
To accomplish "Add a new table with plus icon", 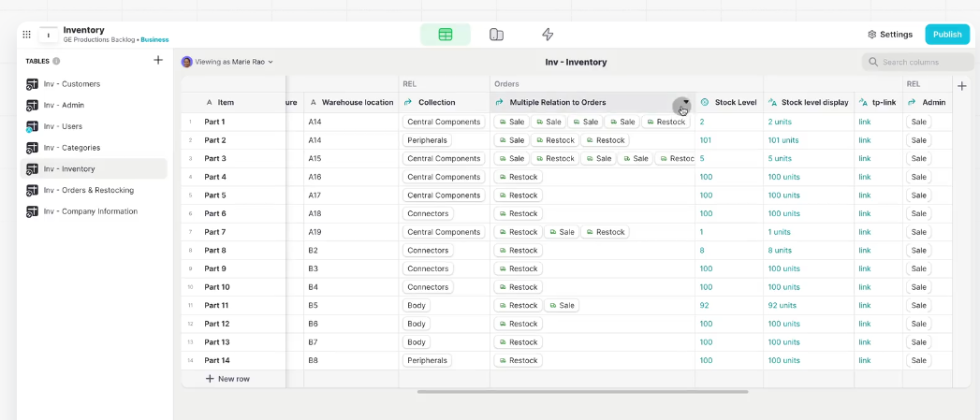I will (158, 60).
